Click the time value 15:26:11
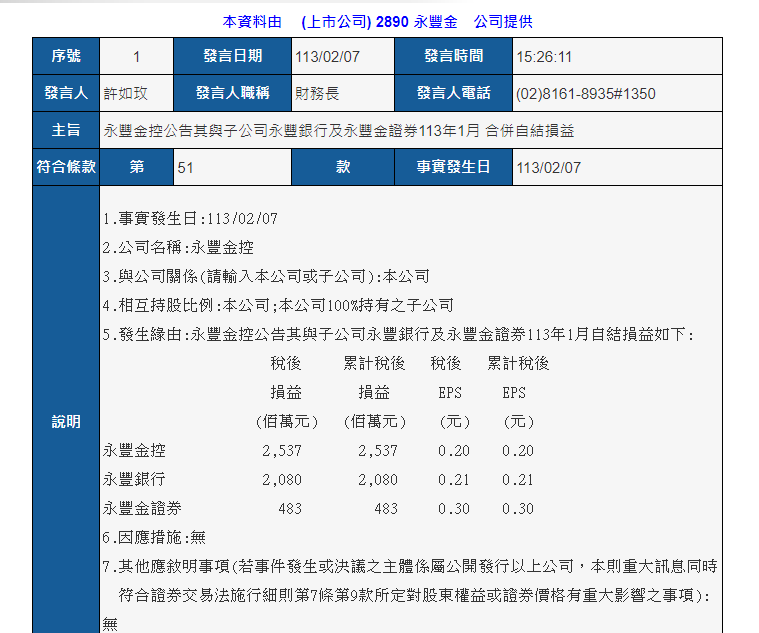The image size is (759, 633). [544, 57]
